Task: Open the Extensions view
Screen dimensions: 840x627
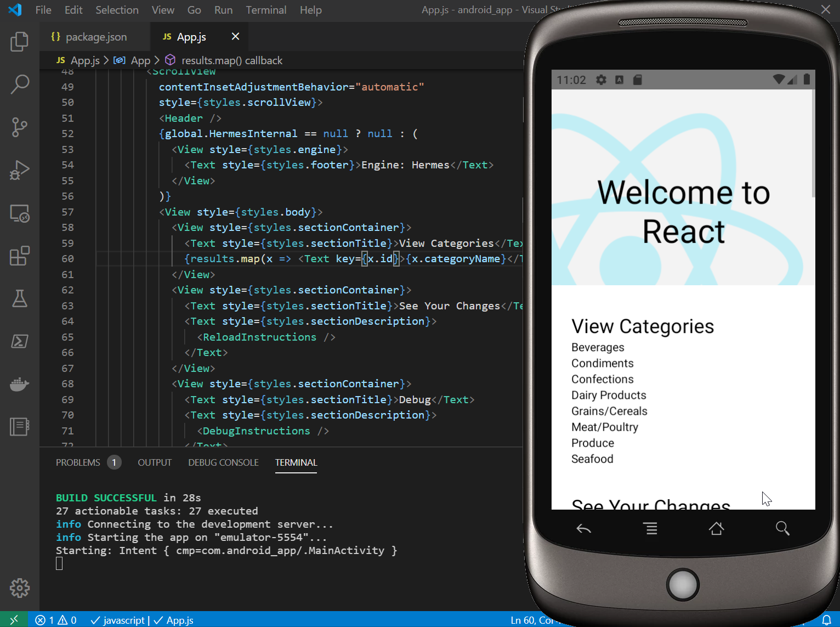Action: (x=20, y=256)
